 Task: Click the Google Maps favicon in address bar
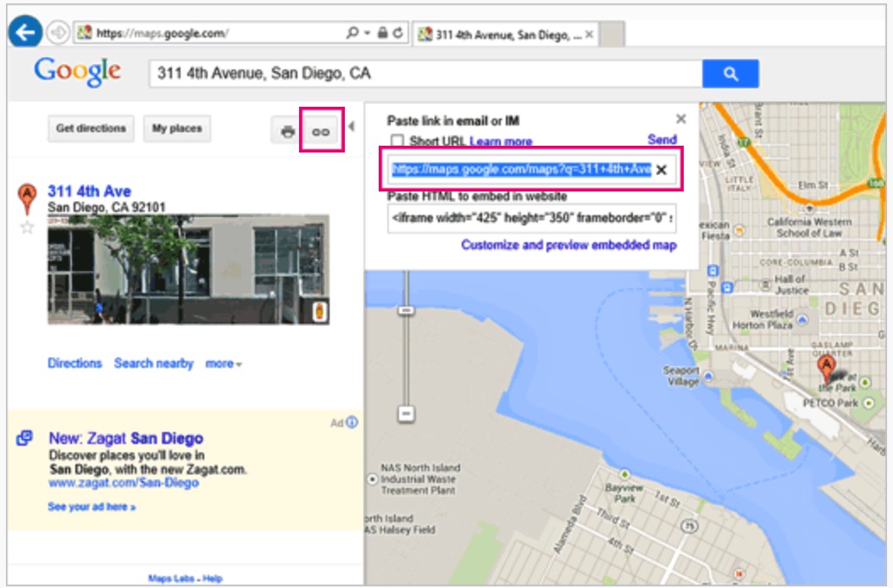point(84,33)
